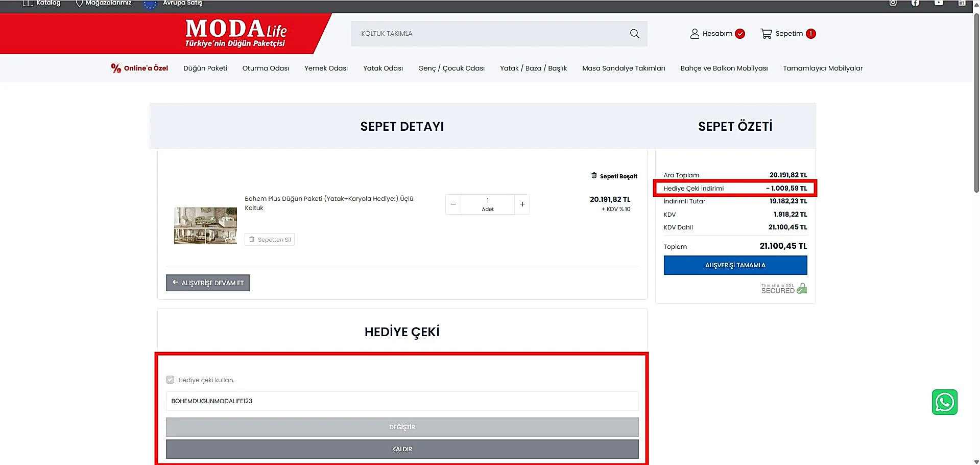
Task: Open the Yatak Odası category
Action: [383, 68]
